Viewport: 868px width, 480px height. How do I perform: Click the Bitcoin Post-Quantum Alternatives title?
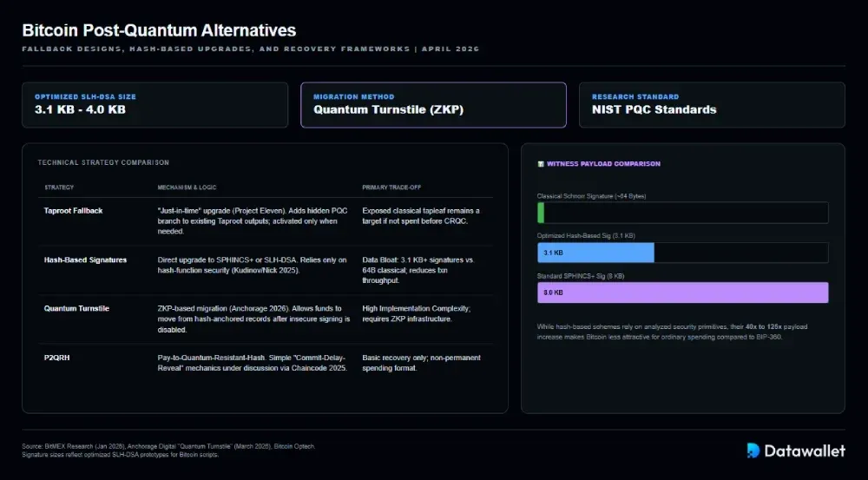[159, 30]
